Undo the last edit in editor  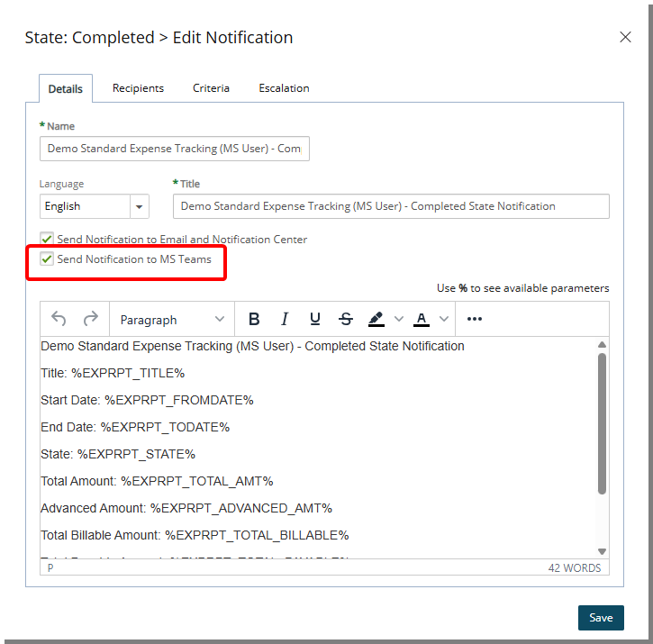click(59, 319)
